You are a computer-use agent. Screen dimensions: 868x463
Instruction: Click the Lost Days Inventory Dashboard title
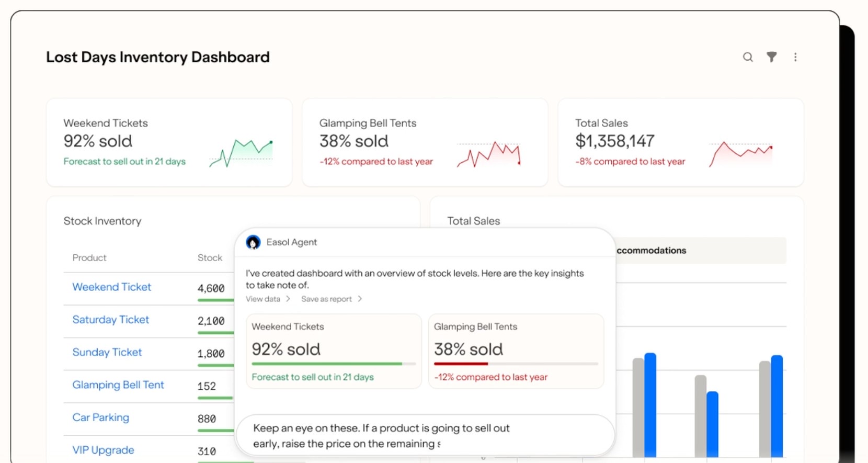coord(158,57)
